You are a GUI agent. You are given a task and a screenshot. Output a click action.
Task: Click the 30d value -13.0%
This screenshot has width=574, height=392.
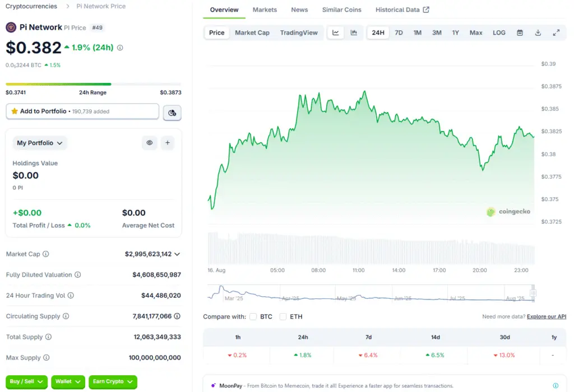504,355
